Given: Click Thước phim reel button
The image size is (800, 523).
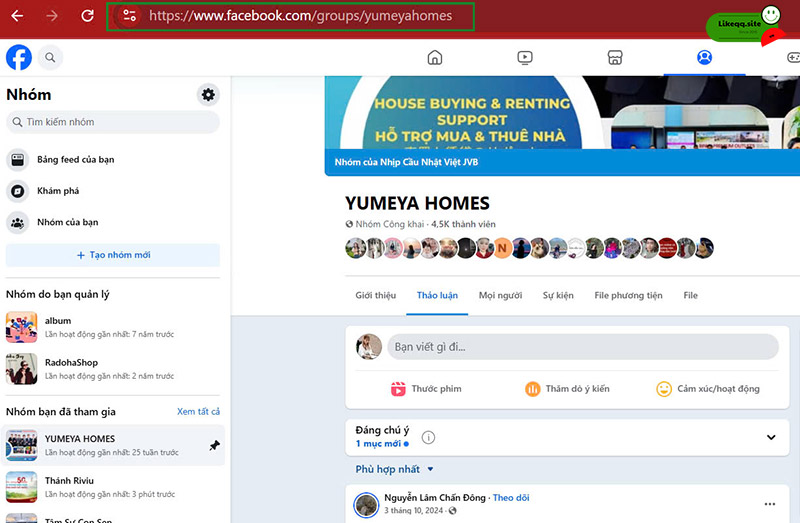Looking at the screenshot, I should pyautogui.click(x=426, y=389).
